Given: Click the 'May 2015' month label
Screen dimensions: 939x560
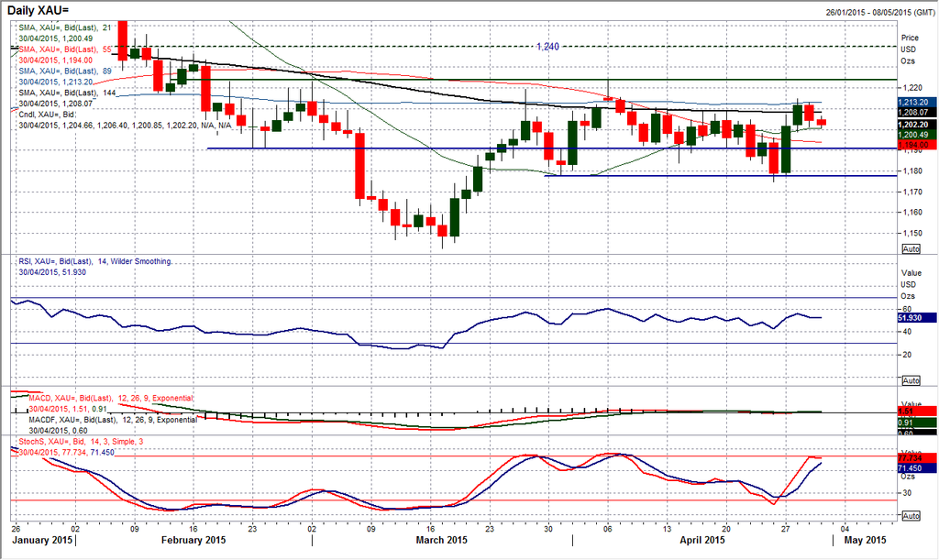Looking at the screenshot, I should (x=865, y=540).
